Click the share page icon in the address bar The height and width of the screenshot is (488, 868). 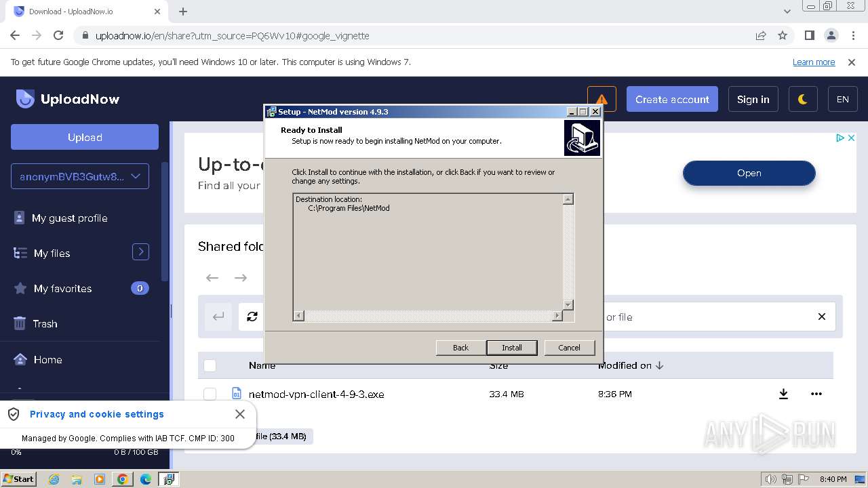(x=761, y=35)
